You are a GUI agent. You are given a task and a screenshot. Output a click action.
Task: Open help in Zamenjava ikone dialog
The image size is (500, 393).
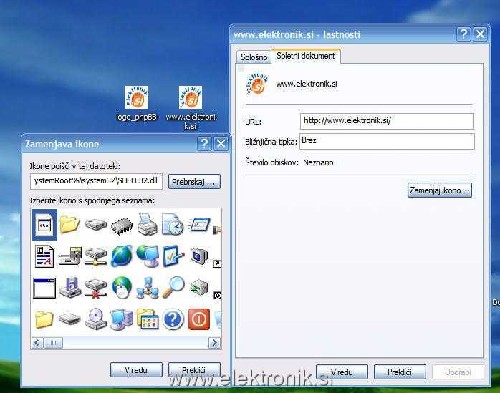tap(204, 144)
